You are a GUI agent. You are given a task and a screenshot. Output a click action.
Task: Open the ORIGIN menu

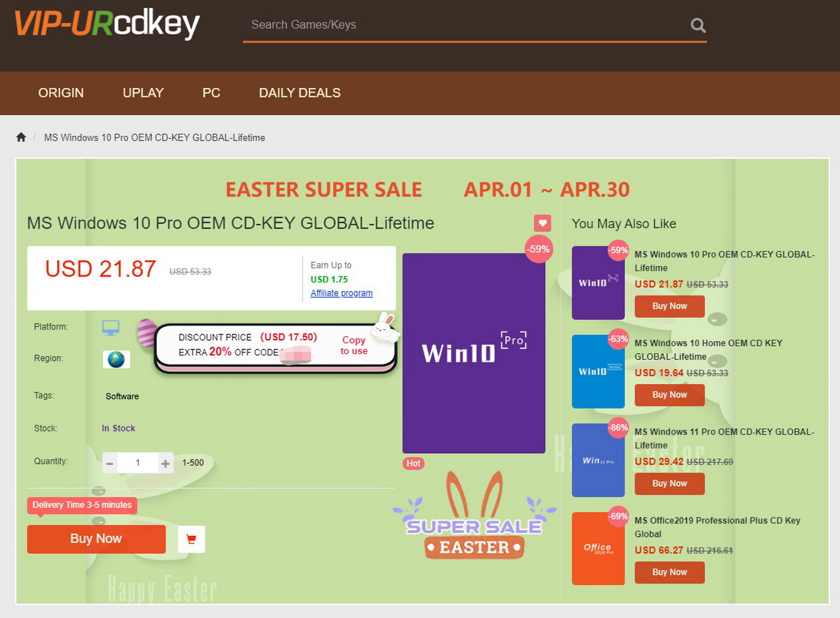tap(61, 93)
